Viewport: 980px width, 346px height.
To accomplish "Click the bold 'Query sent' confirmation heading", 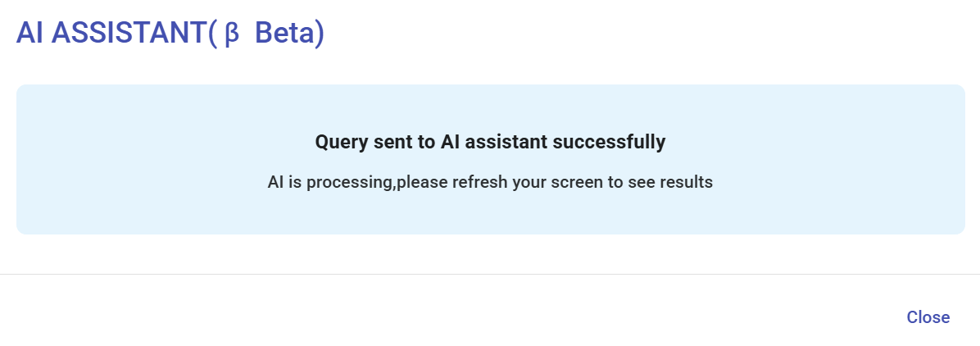I will tap(490, 142).
